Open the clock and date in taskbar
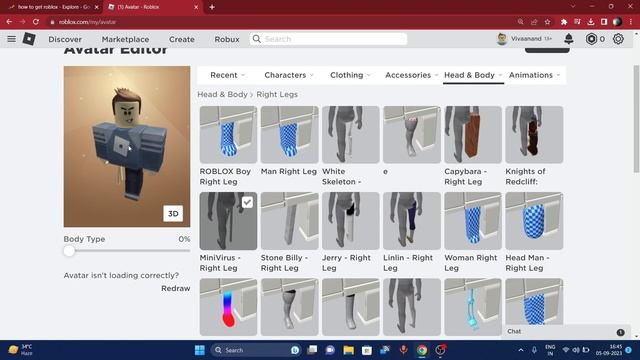 click(609, 350)
